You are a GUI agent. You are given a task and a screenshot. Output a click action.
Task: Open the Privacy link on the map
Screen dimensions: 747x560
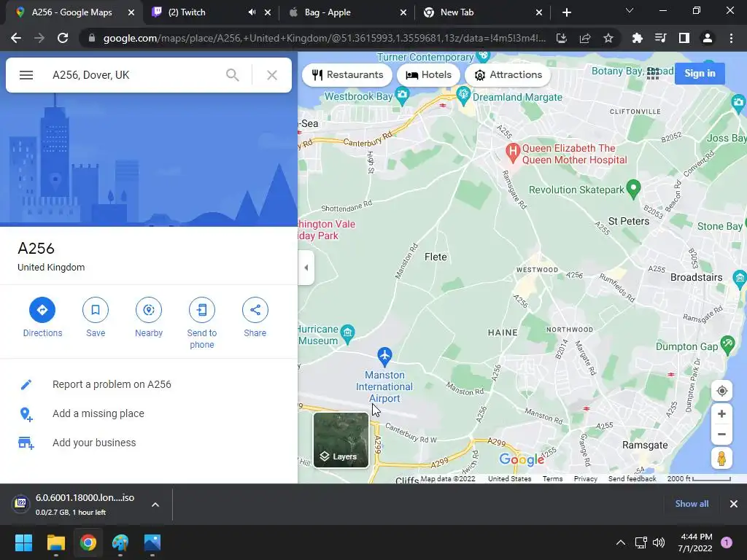click(x=586, y=478)
